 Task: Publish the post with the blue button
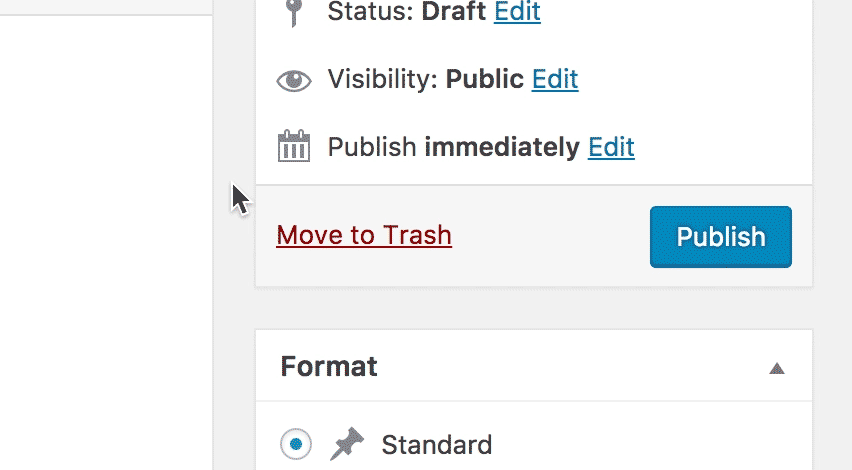[721, 237]
